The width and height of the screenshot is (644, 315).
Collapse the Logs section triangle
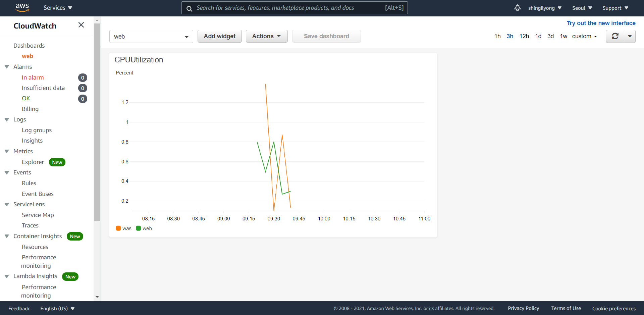tap(7, 119)
